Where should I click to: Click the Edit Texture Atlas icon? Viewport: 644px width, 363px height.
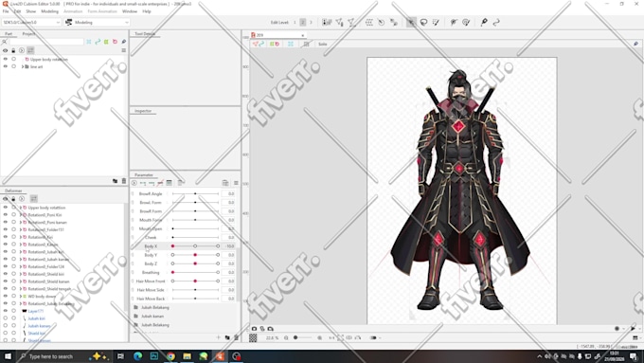pyautogui.click(x=327, y=22)
